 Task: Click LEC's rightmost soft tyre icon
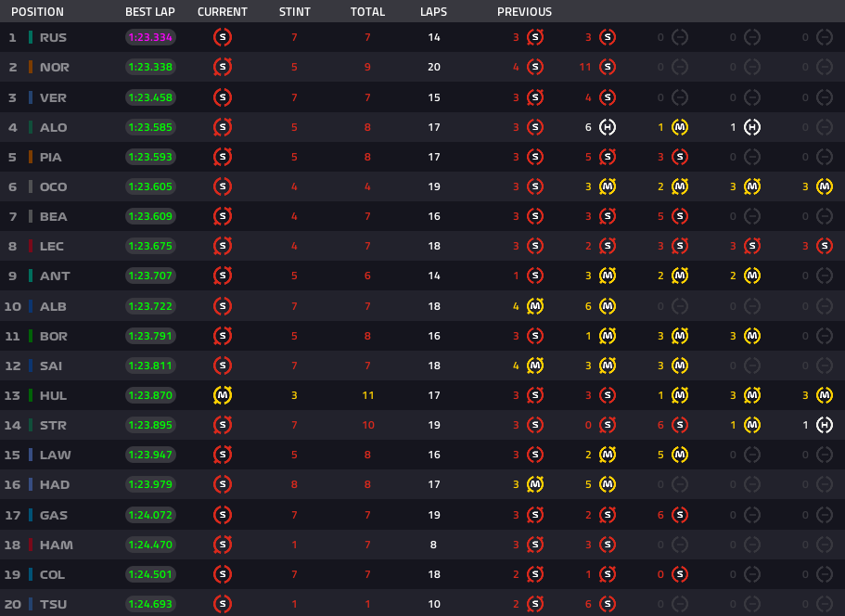click(x=825, y=247)
